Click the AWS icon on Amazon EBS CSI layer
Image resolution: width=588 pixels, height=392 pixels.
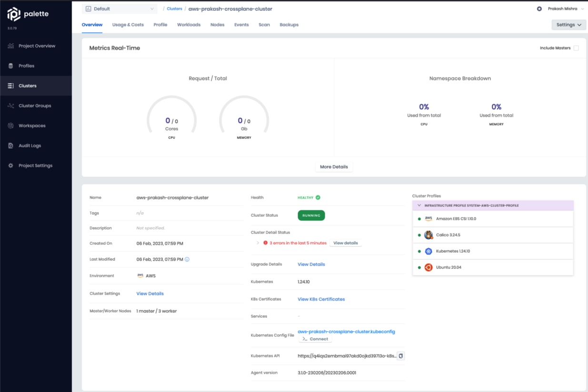tap(428, 218)
